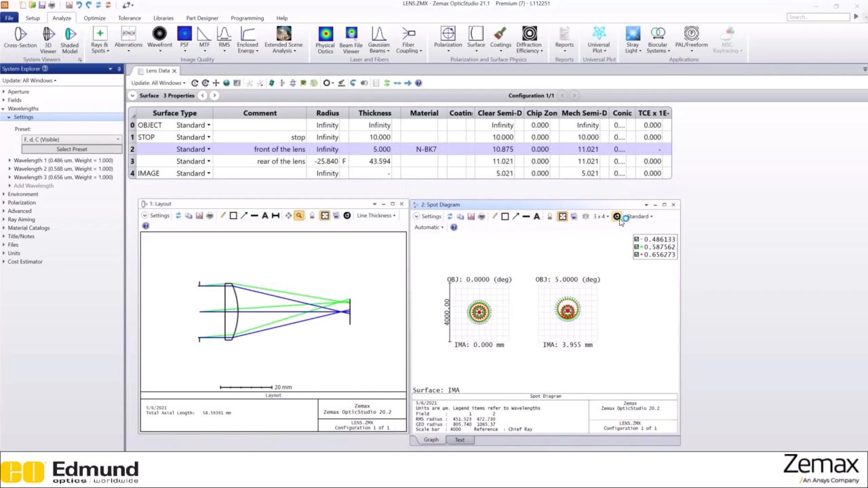Open the Beam File Viewer

(351, 39)
